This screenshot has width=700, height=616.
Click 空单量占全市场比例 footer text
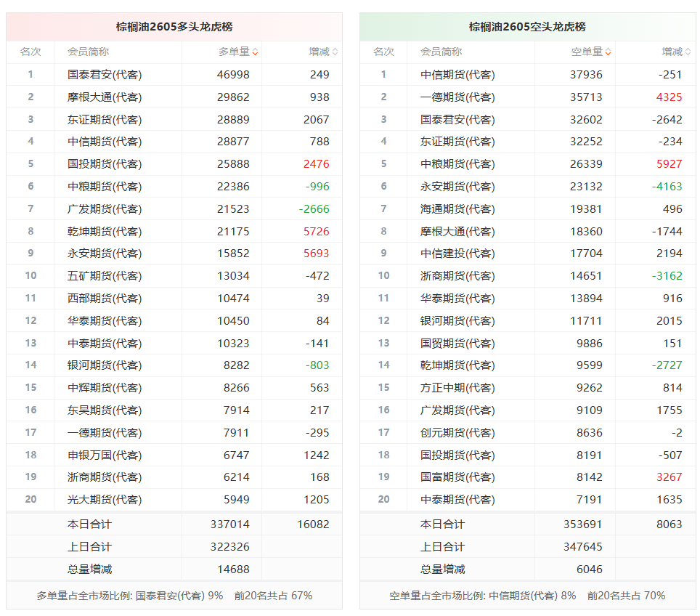[527, 596]
